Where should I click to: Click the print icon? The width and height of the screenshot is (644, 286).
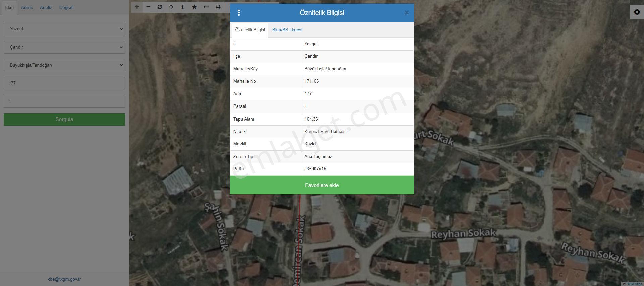tap(218, 7)
